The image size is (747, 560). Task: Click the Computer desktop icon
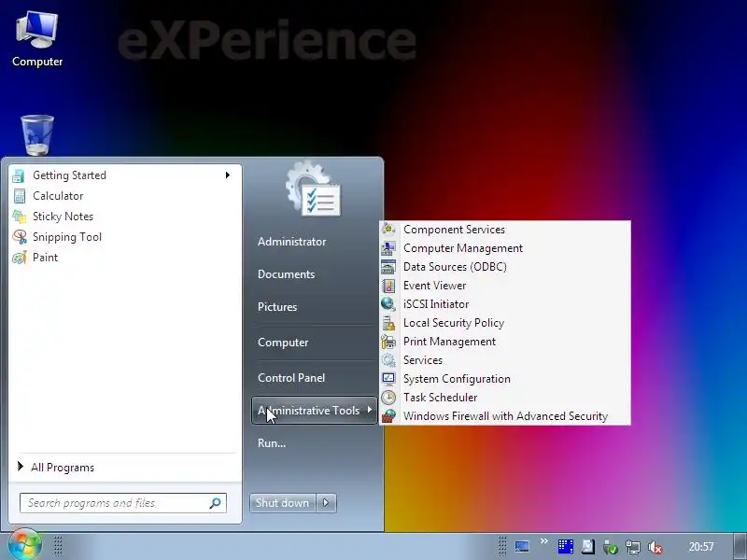[37, 39]
